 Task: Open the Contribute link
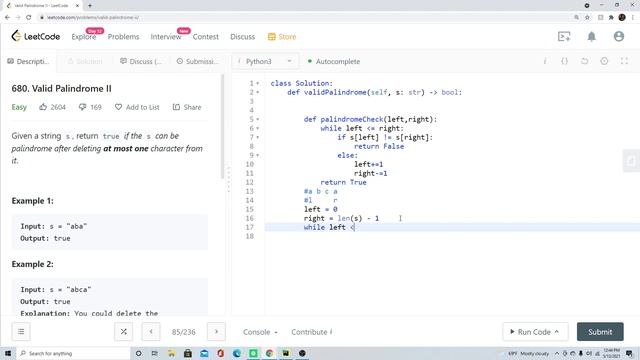pyautogui.click(x=312, y=332)
